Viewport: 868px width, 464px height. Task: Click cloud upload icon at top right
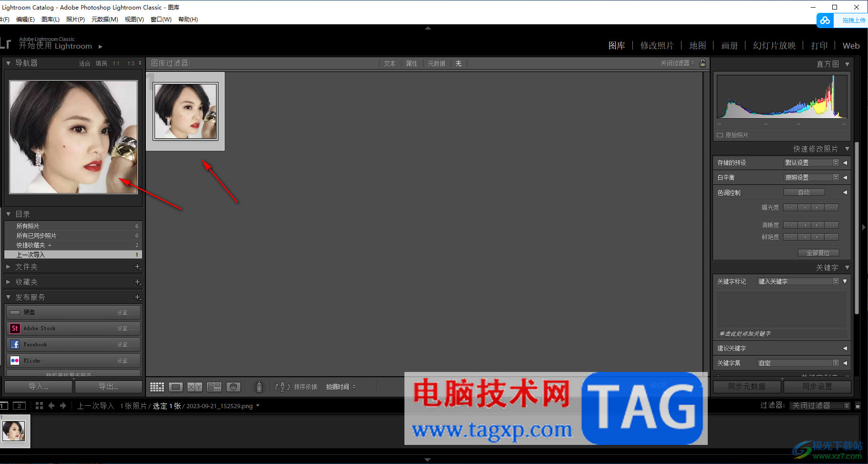[x=826, y=21]
